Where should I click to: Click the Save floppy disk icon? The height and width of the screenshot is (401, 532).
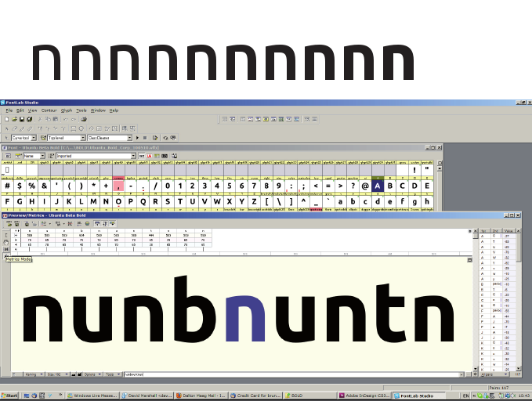(22, 119)
